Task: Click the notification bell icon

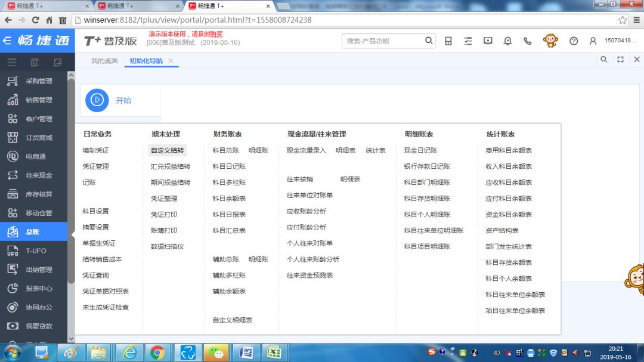Action: [507, 41]
